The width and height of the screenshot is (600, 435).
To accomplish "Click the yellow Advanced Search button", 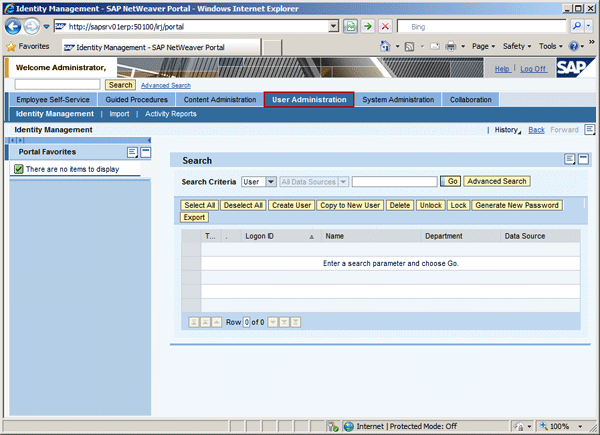I will point(497,181).
